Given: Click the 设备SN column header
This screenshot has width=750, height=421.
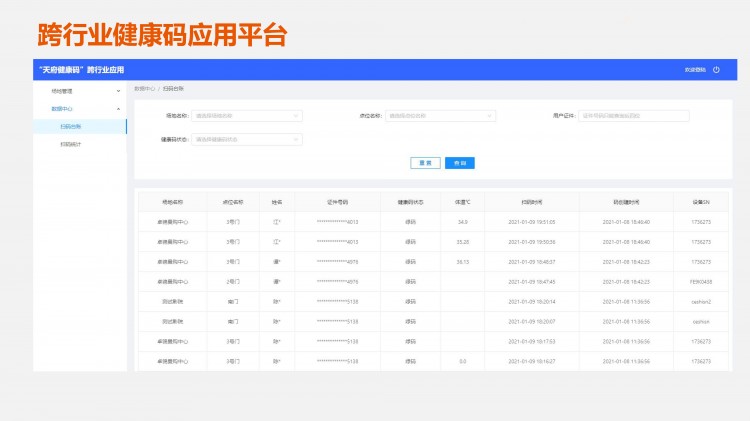Looking at the screenshot, I should pyautogui.click(x=701, y=202).
